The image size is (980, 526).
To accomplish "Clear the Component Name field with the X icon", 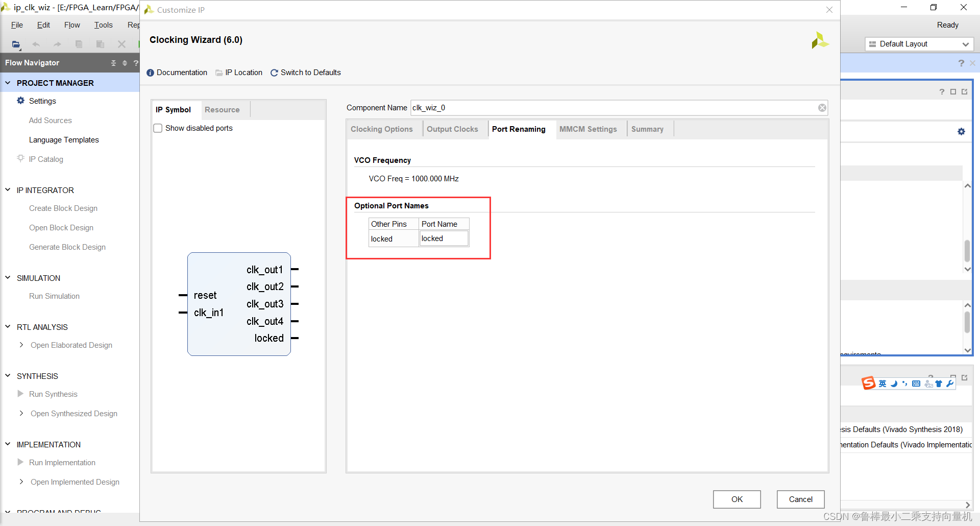I will pos(822,108).
